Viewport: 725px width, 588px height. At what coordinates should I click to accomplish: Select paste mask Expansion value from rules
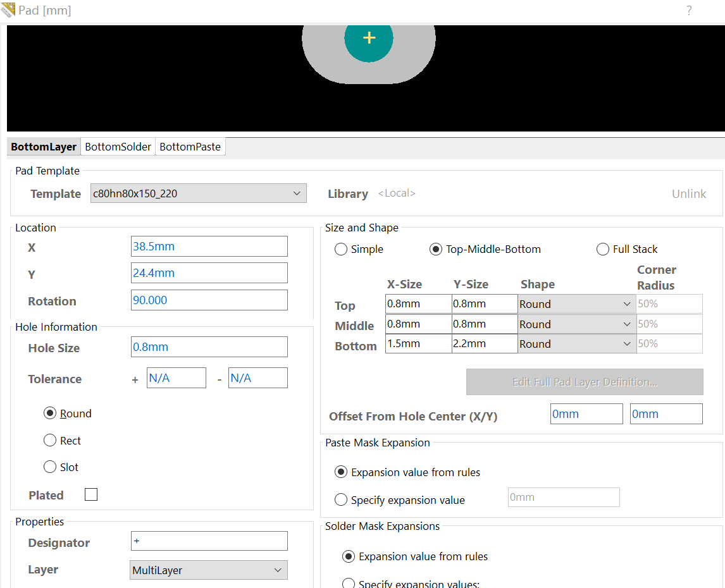(341, 472)
